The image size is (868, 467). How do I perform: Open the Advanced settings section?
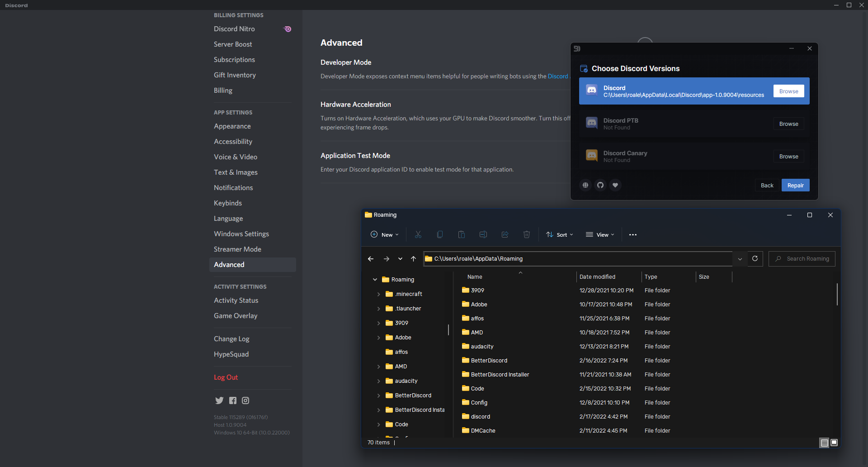pyautogui.click(x=229, y=265)
